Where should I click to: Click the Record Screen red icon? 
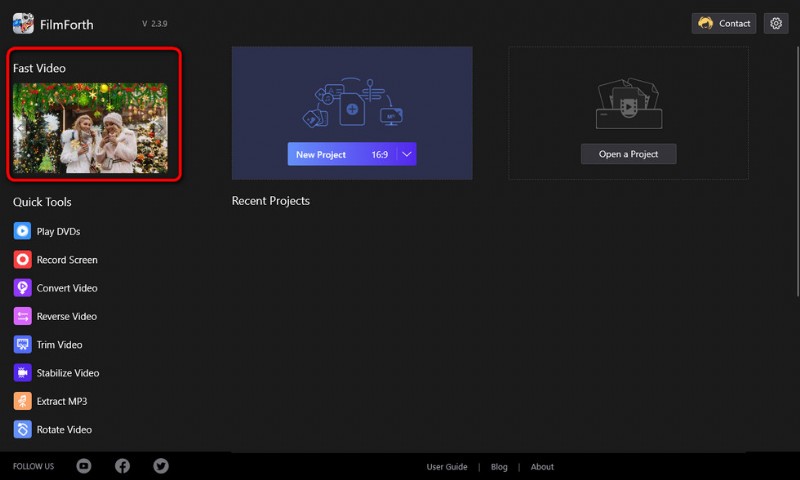(x=22, y=259)
